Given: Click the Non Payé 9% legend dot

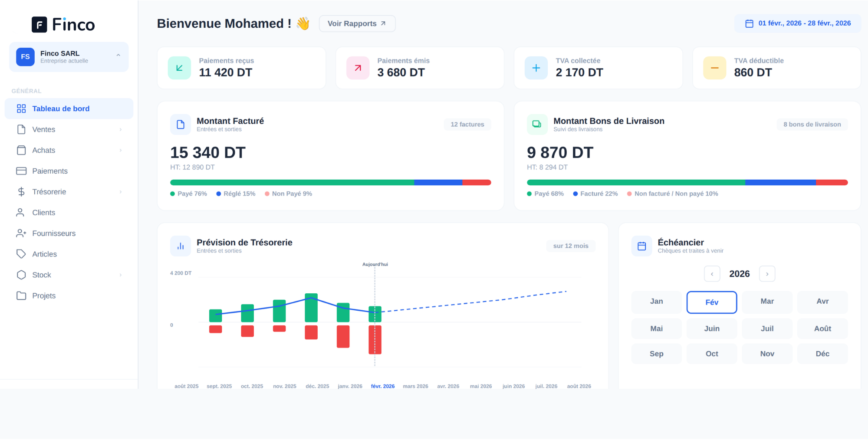Looking at the screenshot, I should 267,194.
